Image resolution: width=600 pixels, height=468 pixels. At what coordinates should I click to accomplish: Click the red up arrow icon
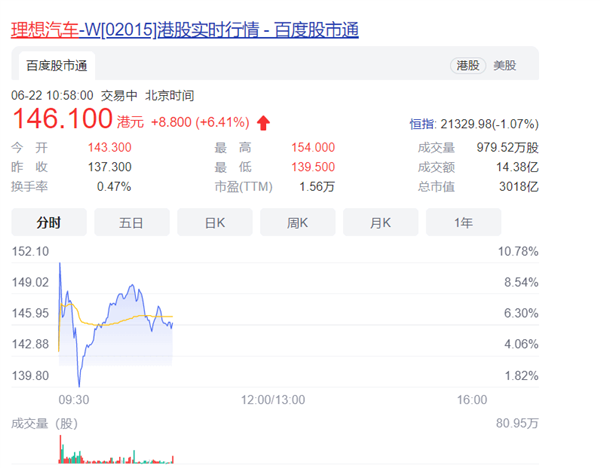click(263, 123)
